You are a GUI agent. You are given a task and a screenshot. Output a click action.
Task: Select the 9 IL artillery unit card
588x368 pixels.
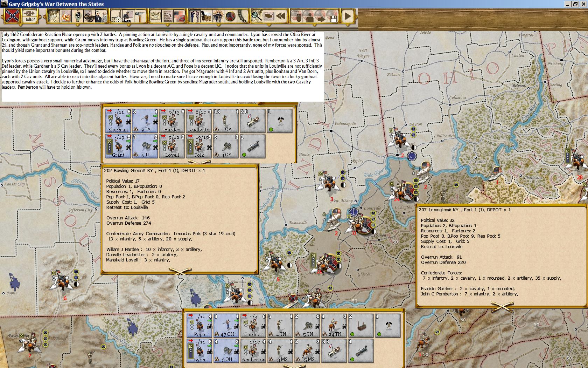(145, 146)
